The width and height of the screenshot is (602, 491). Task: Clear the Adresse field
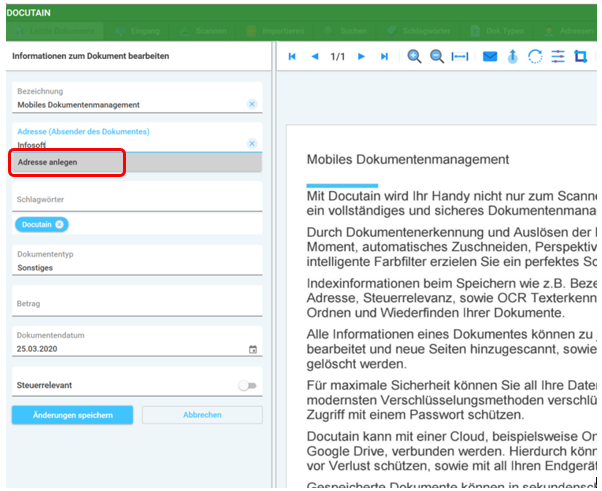252,144
